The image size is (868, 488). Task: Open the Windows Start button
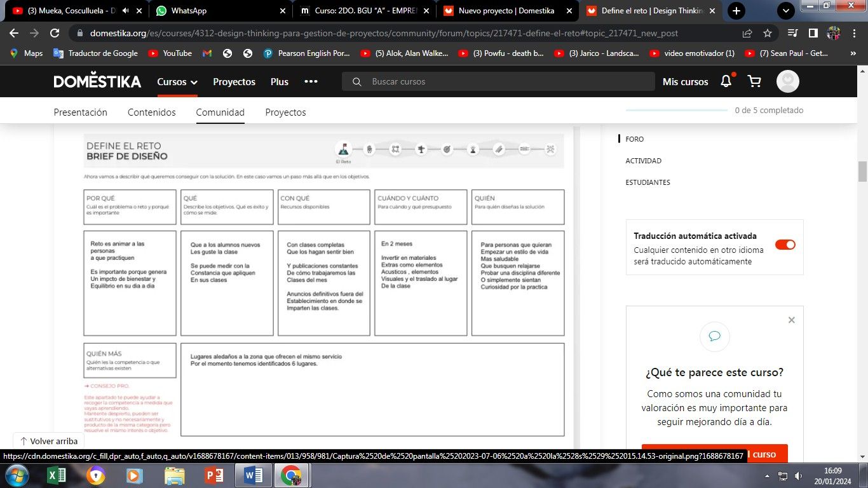(16, 475)
